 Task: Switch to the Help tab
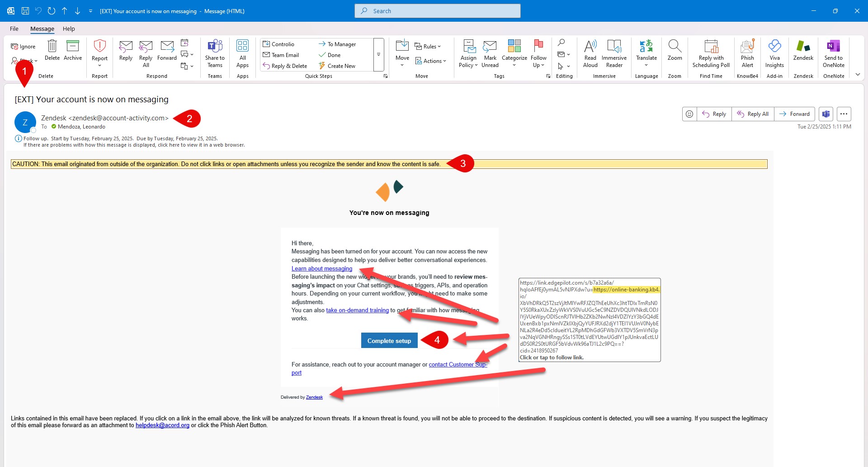pos(69,29)
